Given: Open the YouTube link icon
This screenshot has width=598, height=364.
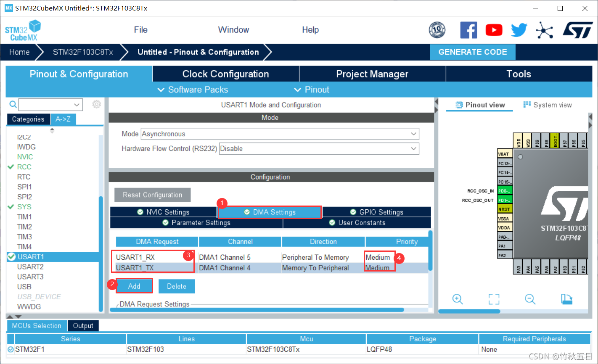Looking at the screenshot, I should pos(494,30).
